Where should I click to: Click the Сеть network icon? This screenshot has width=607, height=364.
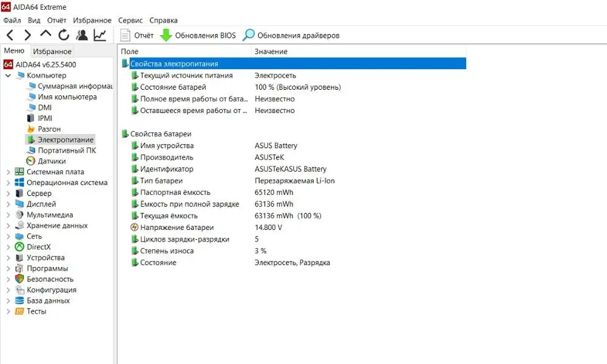(x=19, y=236)
